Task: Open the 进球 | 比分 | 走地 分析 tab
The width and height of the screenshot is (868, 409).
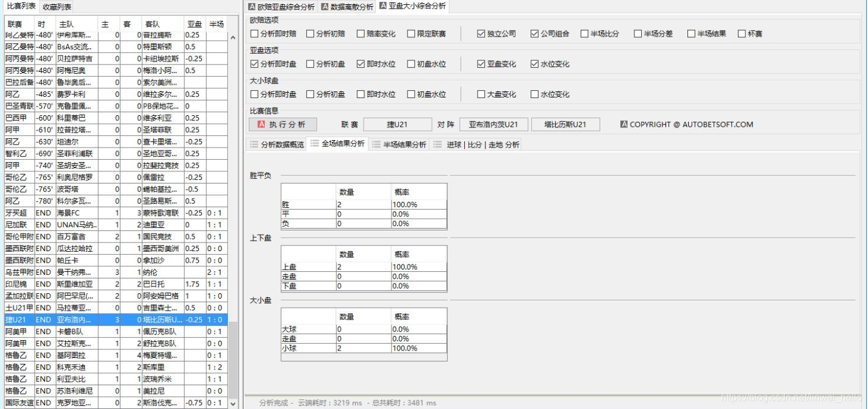Action: pyautogui.click(x=477, y=144)
